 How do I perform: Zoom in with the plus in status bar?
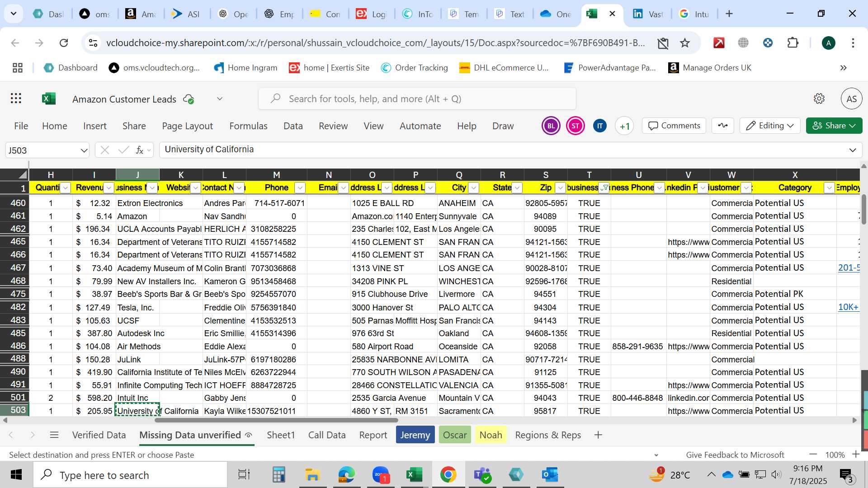[x=856, y=455]
